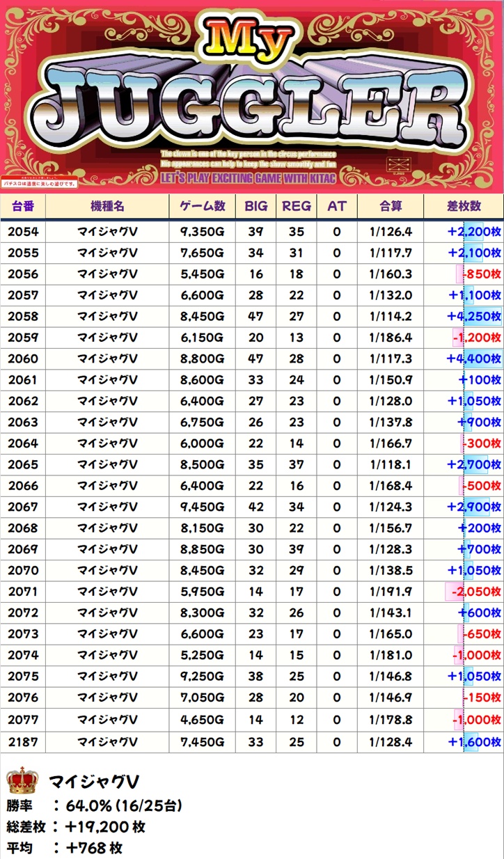Image resolution: width=504 pixels, height=859 pixels.
Task: Click the 1/191.9 combined probability cell
Action: click(390, 592)
